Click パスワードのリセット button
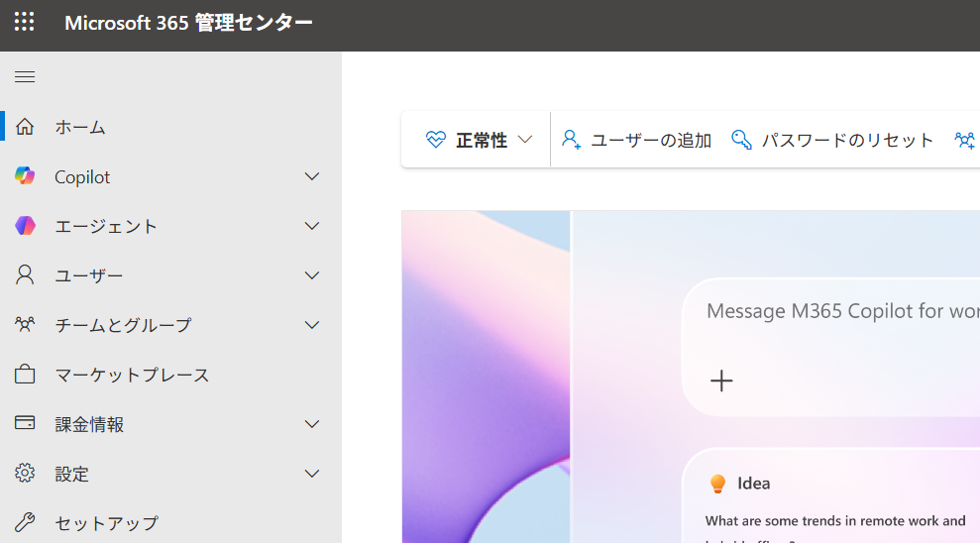This screenshot has width=980, height=543. tap(832, 141)
